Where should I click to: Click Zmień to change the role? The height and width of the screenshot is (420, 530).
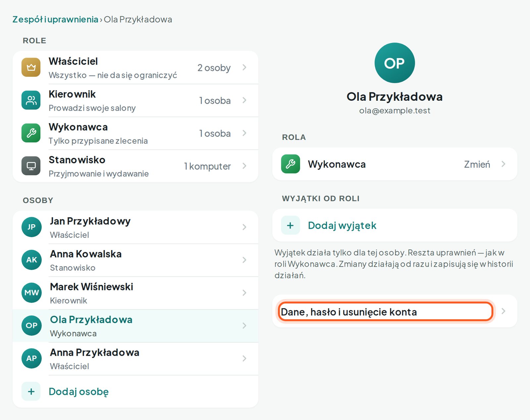477,164
